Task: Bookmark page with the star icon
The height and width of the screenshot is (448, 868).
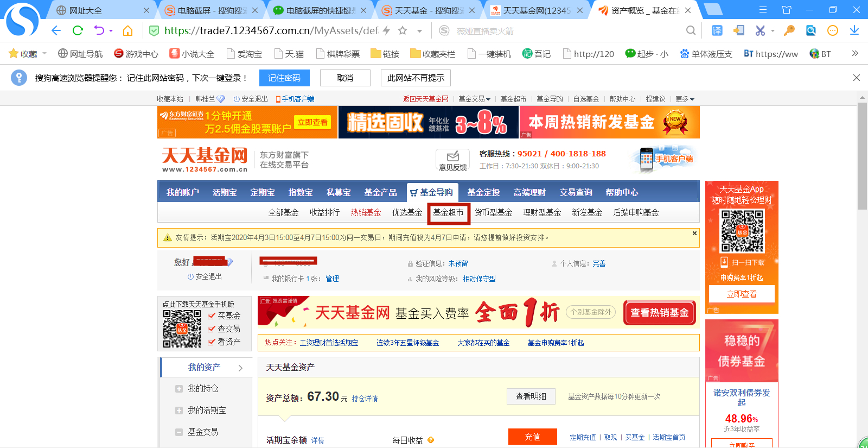Action: [x=403, y=30]
